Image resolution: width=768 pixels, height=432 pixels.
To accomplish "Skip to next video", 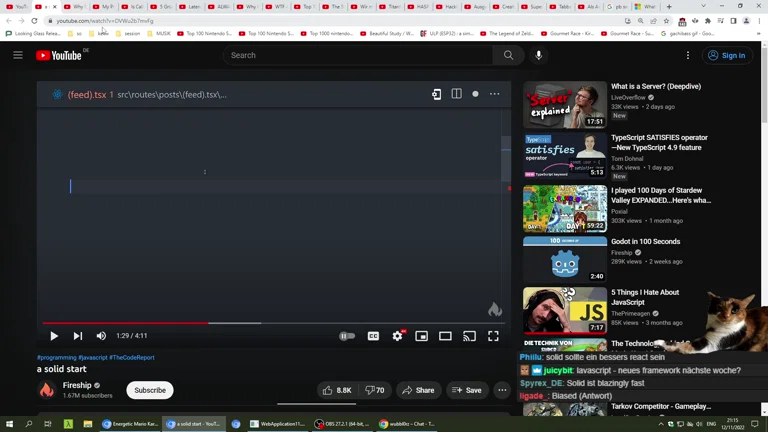I will (x=78, y=336).
